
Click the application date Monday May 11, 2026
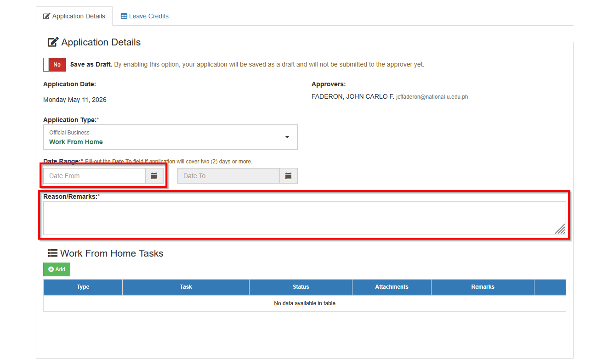click(75, 100)
